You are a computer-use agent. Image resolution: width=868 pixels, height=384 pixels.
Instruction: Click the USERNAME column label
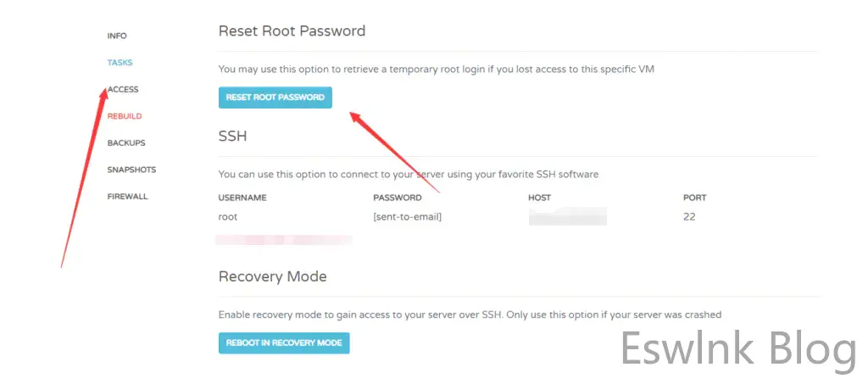(x=242, y=198)
